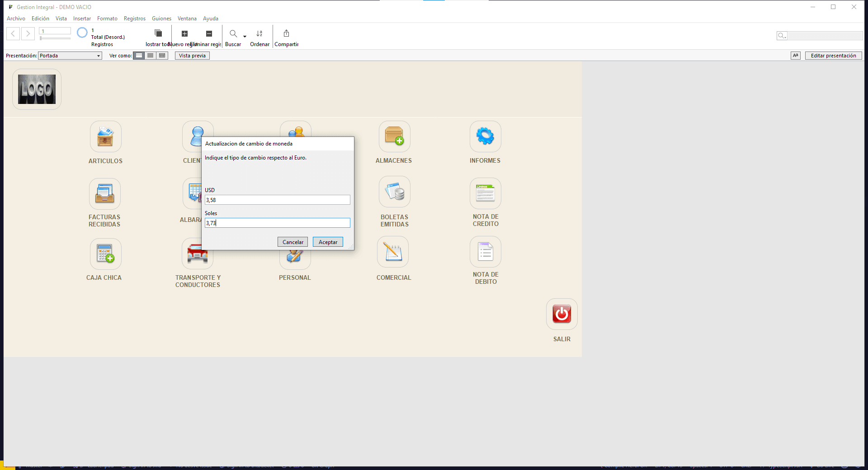
Task: Expand the Presentación Portada dropdown
Action: click(x=98, y=56)
